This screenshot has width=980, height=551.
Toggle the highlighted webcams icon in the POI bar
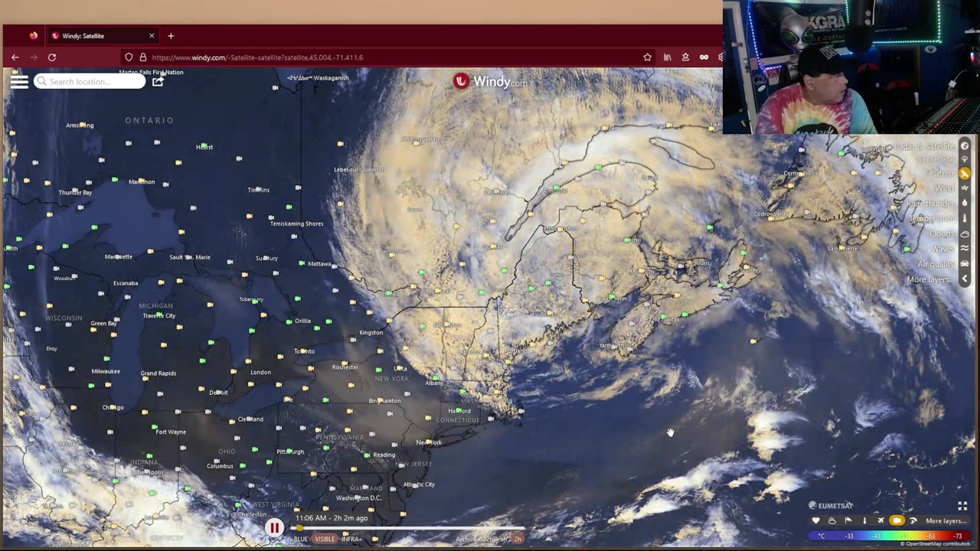click(897, 520)
